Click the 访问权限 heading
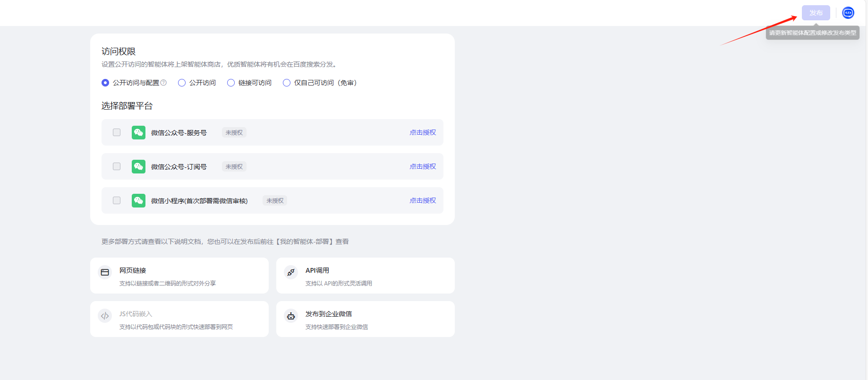This screenshot has width=868, height=380. pos(119,52)
